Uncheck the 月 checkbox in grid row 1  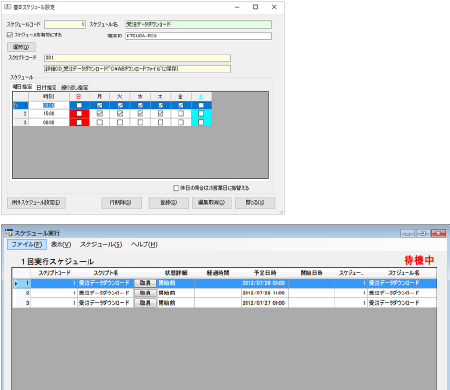(99, 105)
